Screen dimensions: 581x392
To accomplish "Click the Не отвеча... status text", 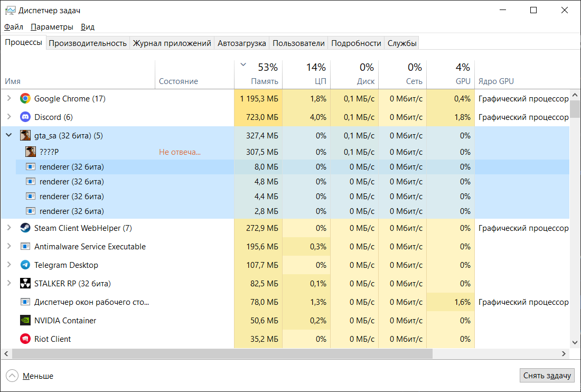I will (180, 152).
